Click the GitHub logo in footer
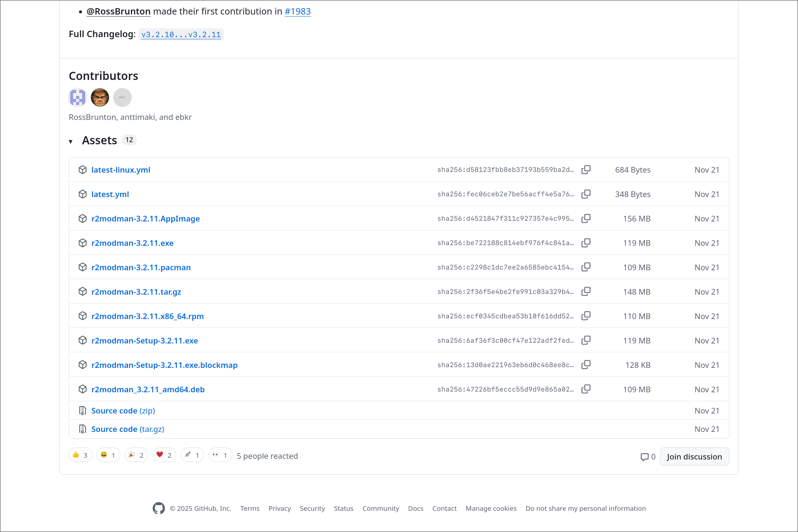This screenshot has height=532, width=798. click(159, 508)
